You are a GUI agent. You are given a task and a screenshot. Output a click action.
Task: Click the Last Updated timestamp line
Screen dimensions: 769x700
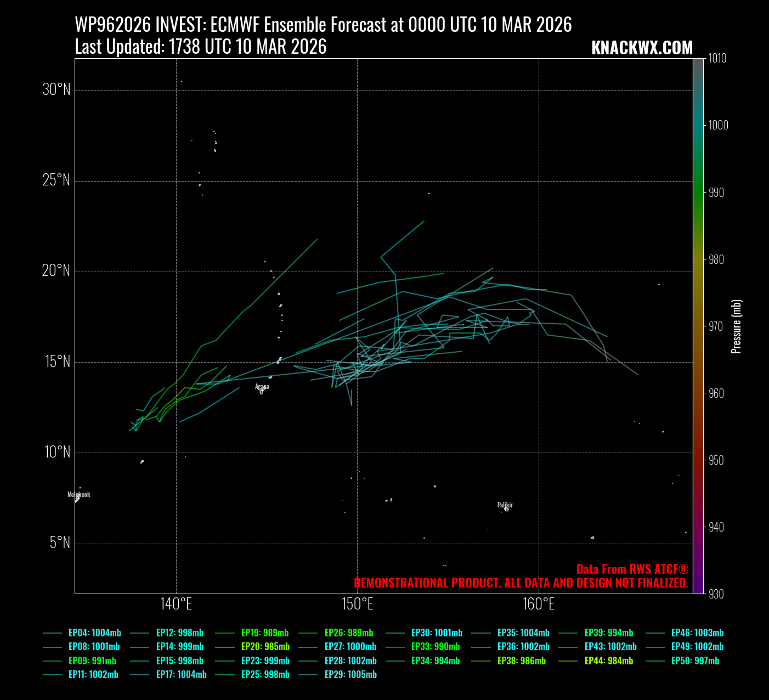tap(200, 47)
